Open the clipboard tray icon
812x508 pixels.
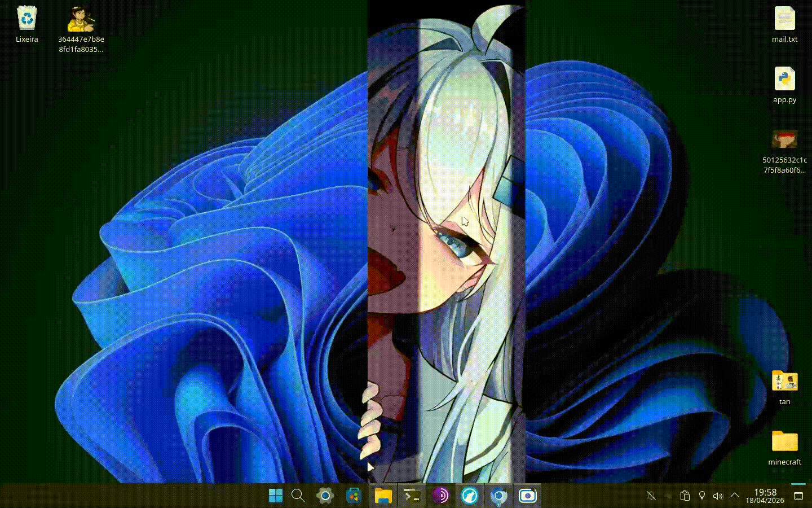coord(685,496)
